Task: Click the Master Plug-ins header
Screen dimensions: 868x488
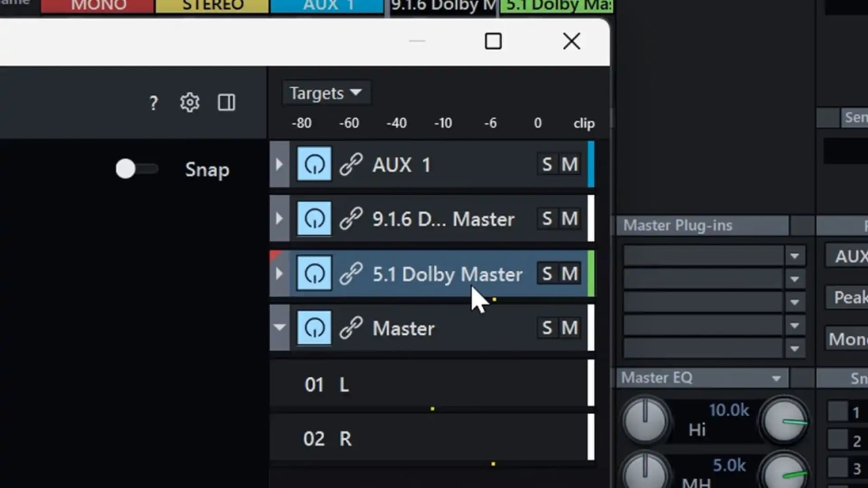Action: (x=703, y=226)
